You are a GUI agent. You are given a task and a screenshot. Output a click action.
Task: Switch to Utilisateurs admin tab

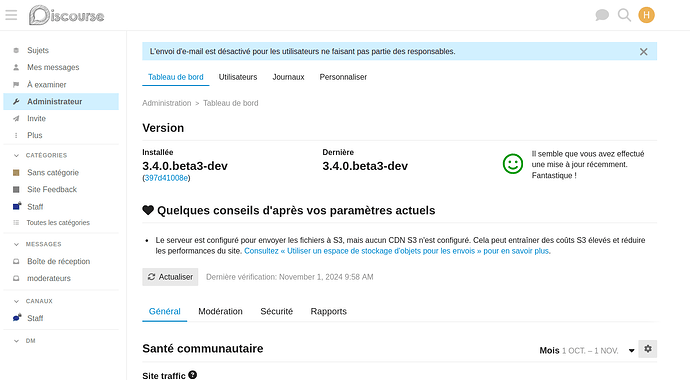(238, 77)
